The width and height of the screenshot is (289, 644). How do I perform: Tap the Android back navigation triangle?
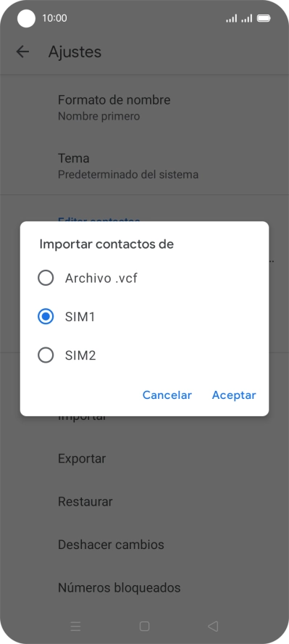(x=213, y=626)
